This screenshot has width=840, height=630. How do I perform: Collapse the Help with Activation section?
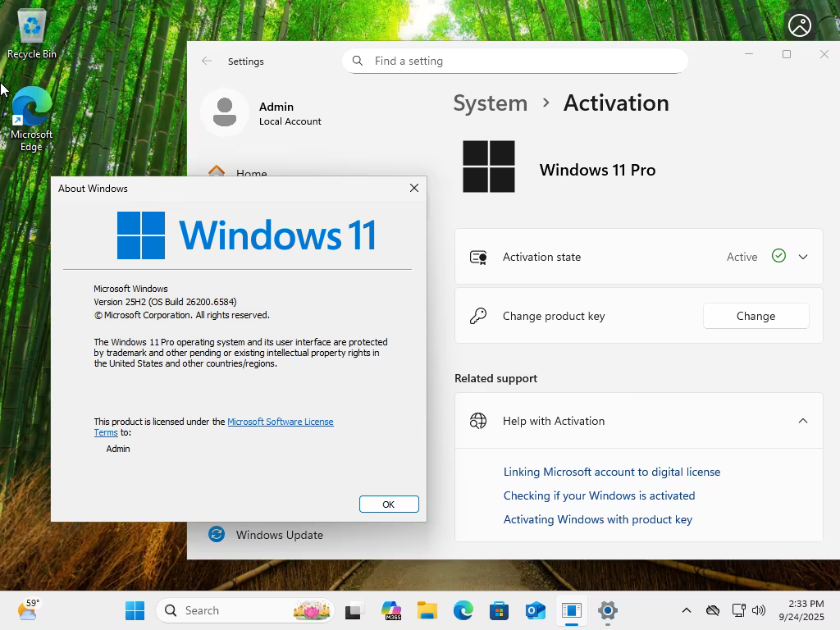(802, 421)
